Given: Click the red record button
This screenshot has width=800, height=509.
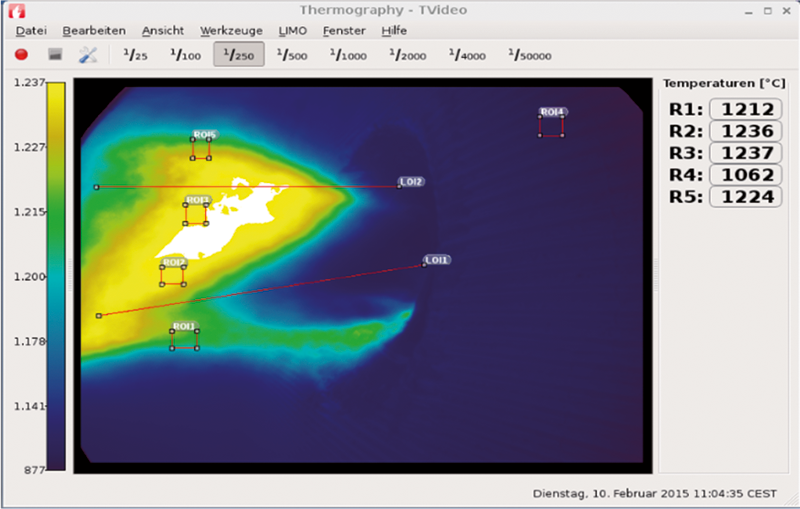Looking at the screenshot, I should click(x=21, y=55).
